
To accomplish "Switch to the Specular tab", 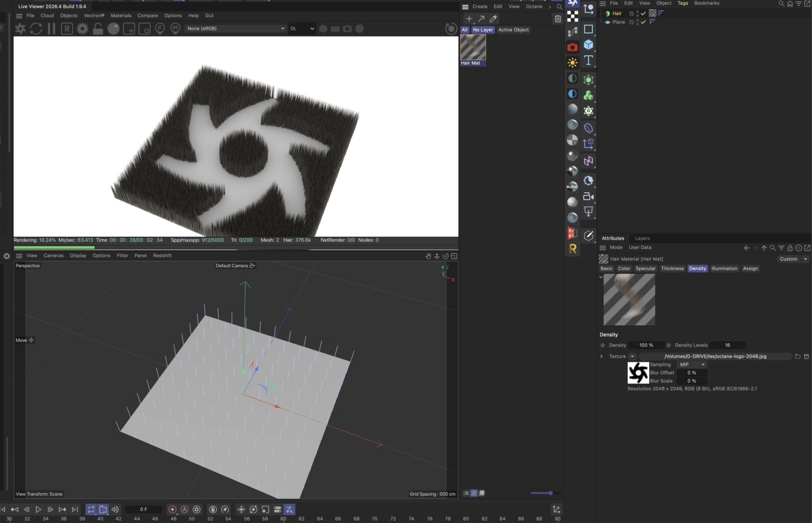I will 645,269.
